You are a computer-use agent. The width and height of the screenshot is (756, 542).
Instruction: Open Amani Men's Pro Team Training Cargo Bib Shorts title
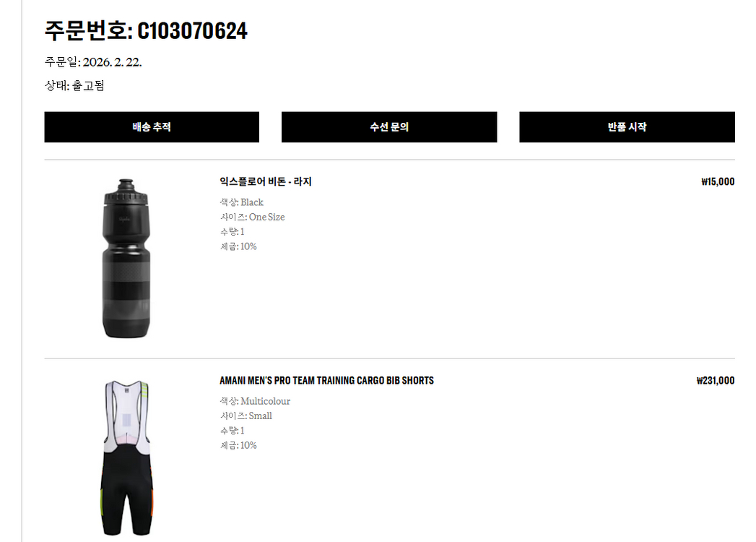pyautogui.click(x=326, y=380)
